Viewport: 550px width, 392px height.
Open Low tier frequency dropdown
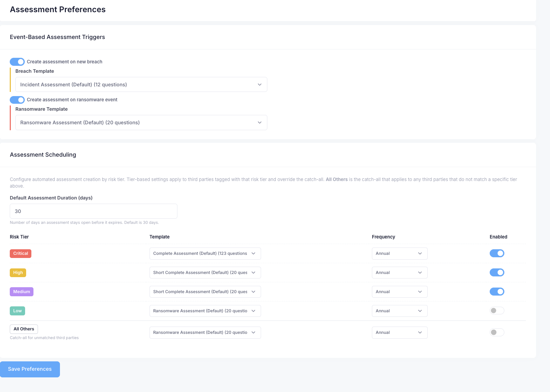(x=399, y=311)
